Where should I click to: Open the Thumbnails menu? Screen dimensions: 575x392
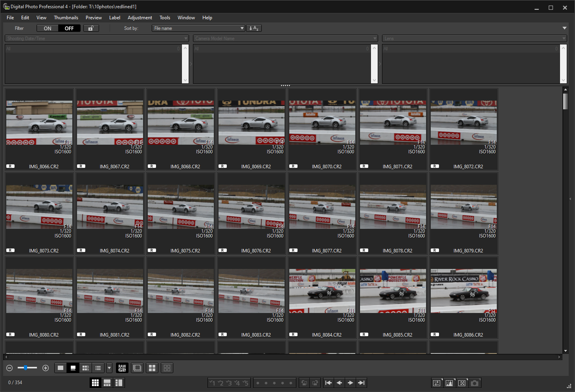[x=66, y=18]
